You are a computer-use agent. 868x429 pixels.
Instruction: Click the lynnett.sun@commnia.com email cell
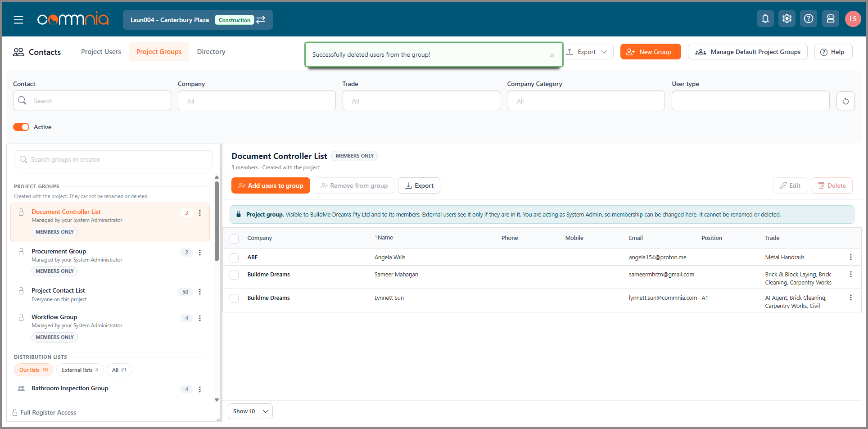pyautogui.click(x=663, y=298)
